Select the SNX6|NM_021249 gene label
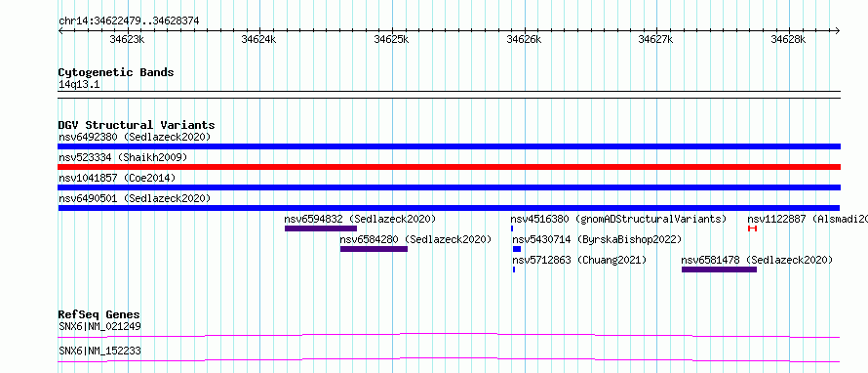This screenshot has height=373, width=868. (x=99, y=326)
